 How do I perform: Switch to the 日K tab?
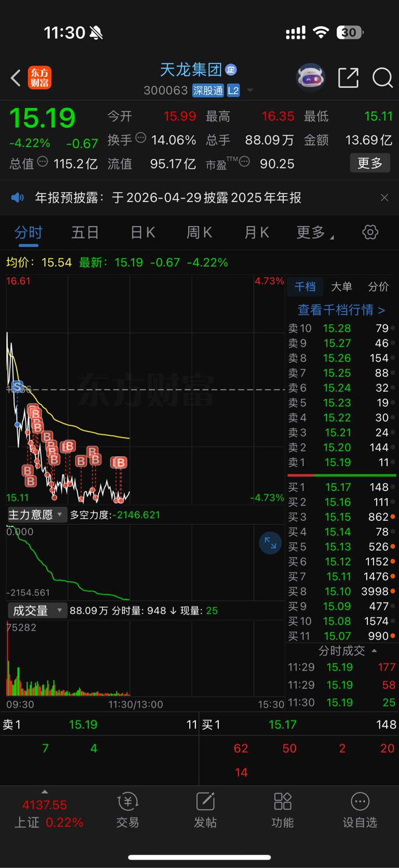tap(142, 232)
